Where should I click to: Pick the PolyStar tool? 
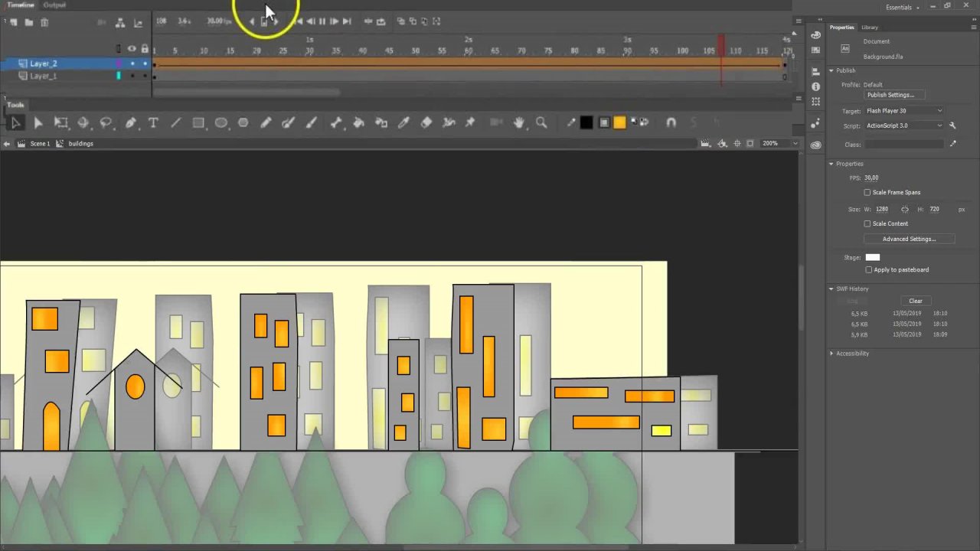pyautogui.click(x=243, y=122)
